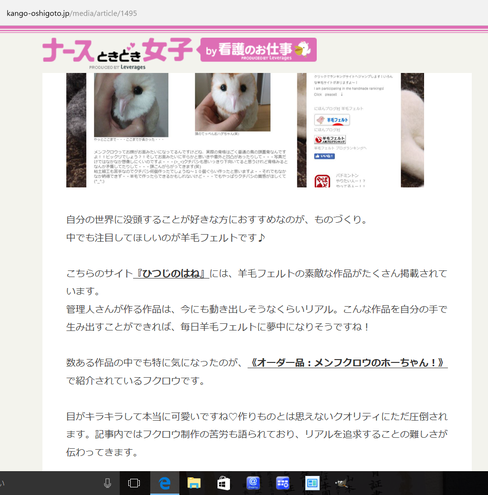Click the ナースときどき女子 site logo
The height and width of the screenshot is (495, 488).
click(x=118, y=50)
